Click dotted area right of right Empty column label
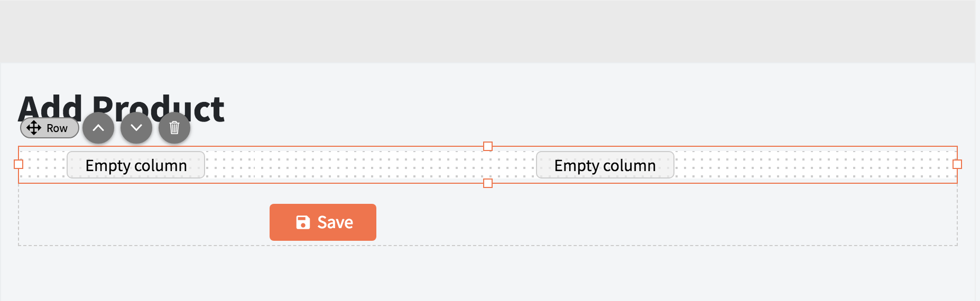This screenshot has width=980, height=301. 814,165
